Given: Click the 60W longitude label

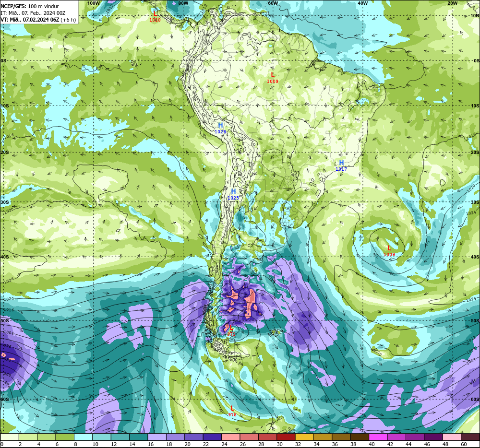Looking at the screenshot, I should pos(273,3).
